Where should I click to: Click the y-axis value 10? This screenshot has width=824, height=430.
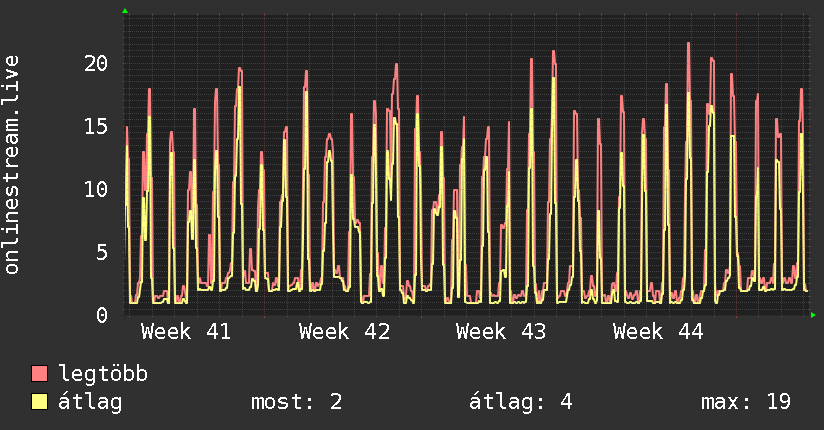tap(96, 189)
